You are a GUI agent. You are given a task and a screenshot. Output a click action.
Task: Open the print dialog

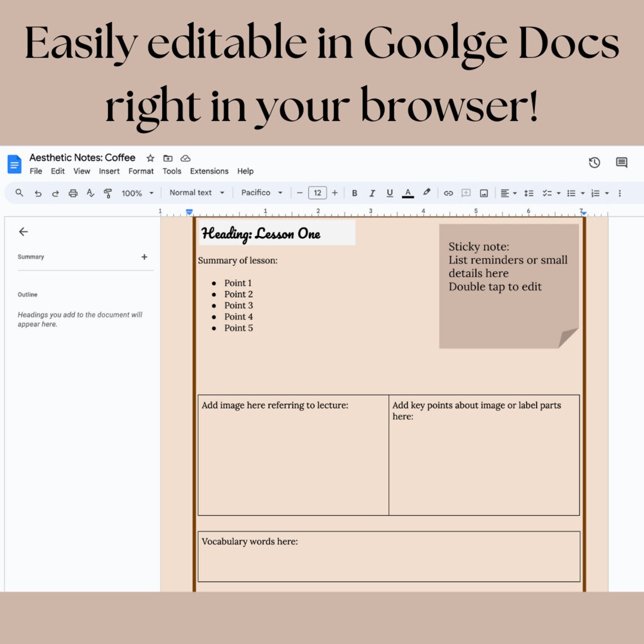coord(73,193)
